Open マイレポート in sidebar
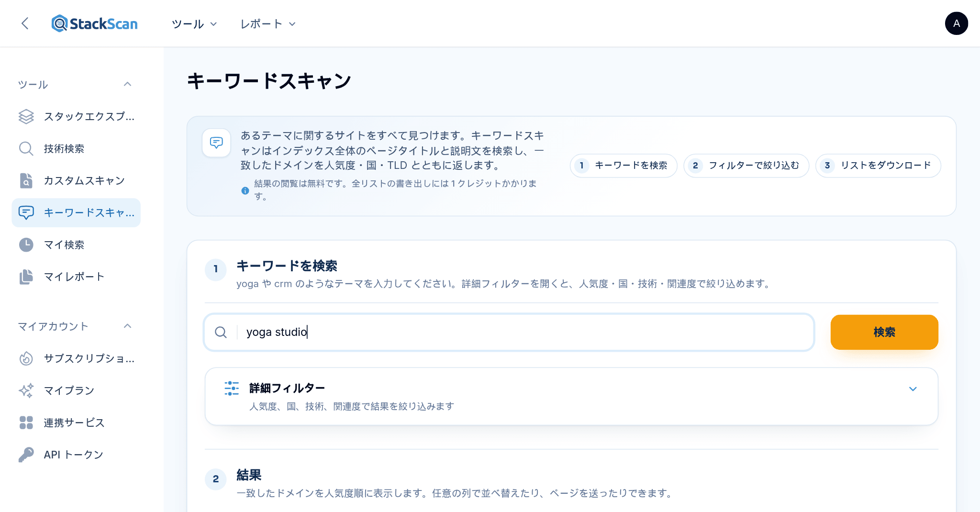 76,277
